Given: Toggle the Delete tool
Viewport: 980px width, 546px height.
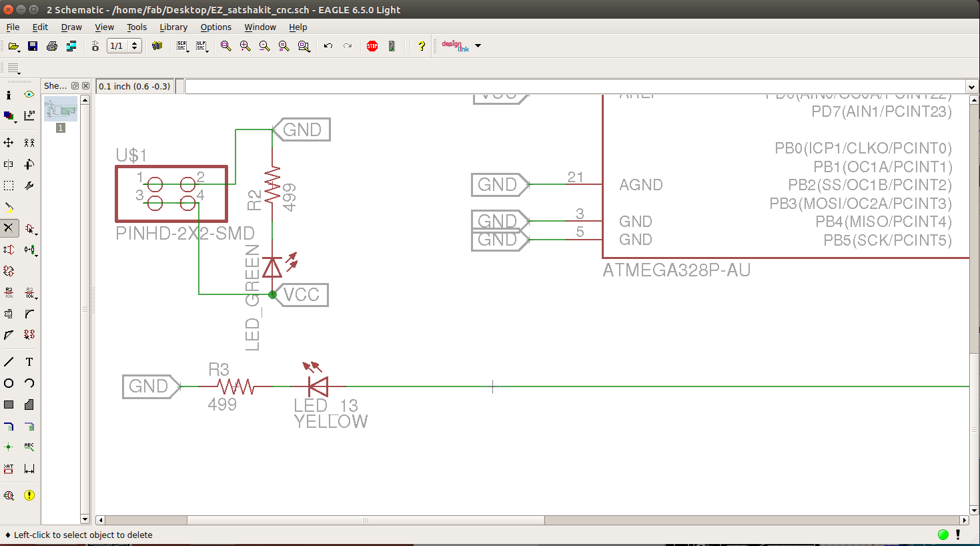Looking at the screenshot, I should click(9, 228).
